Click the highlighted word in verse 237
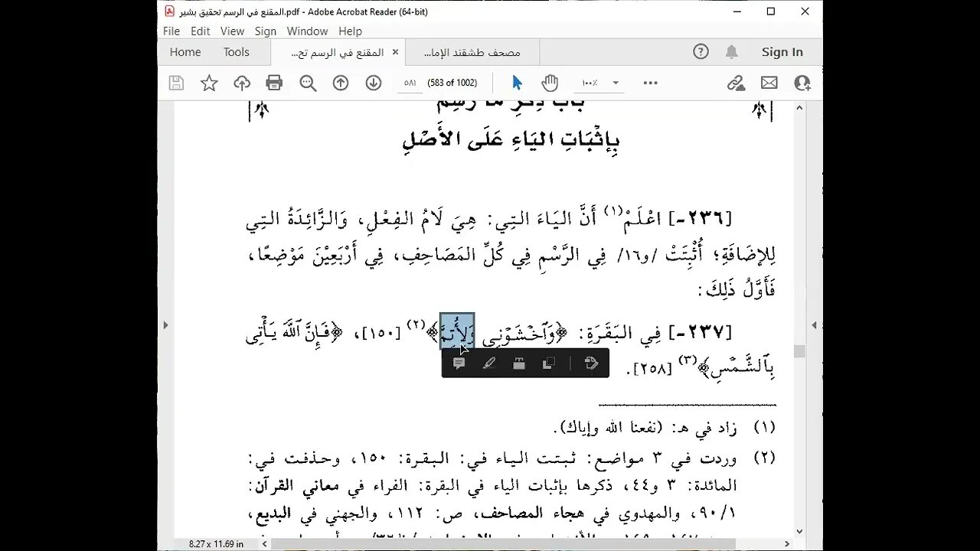The image size is (980, 551). click(457, 330)
